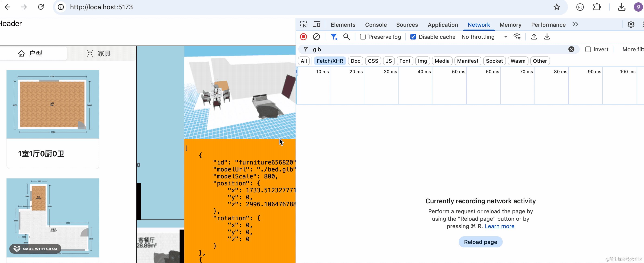Switch to the Memory tab
Image resolution: width=644 pixels, height=263 pixels.
tap(510, 25)
